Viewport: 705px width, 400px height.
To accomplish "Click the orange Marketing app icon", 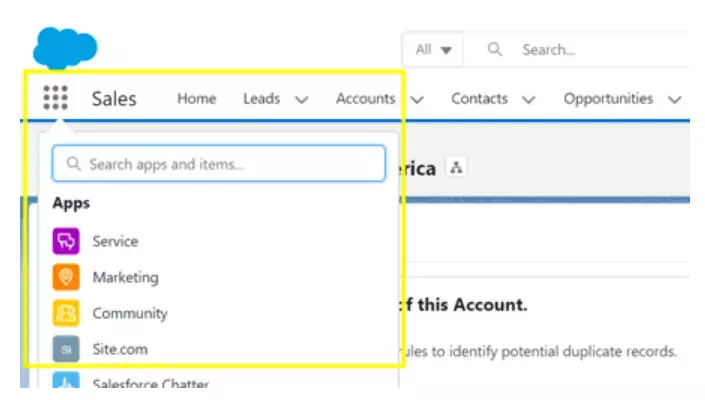I will pyautogui.click(x=66, y=277).
